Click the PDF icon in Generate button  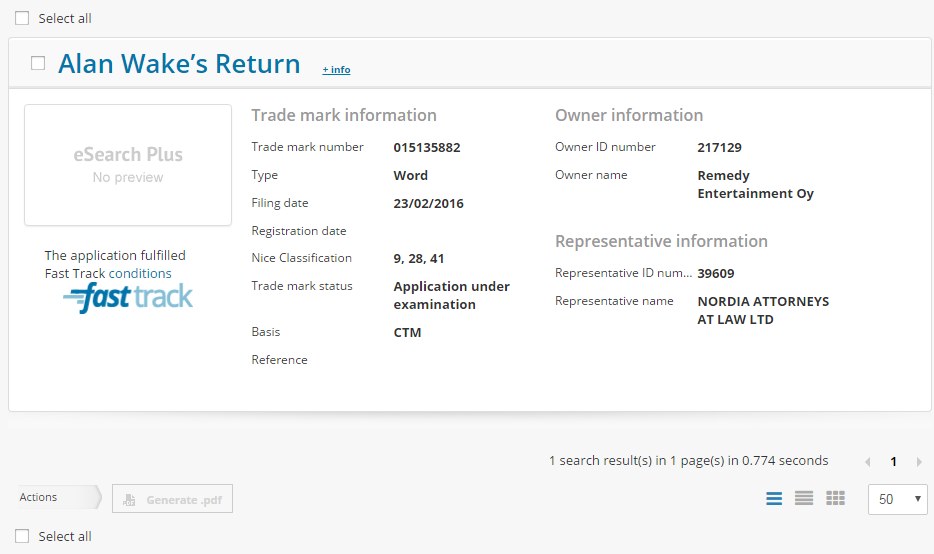click(x=129, y=500)
